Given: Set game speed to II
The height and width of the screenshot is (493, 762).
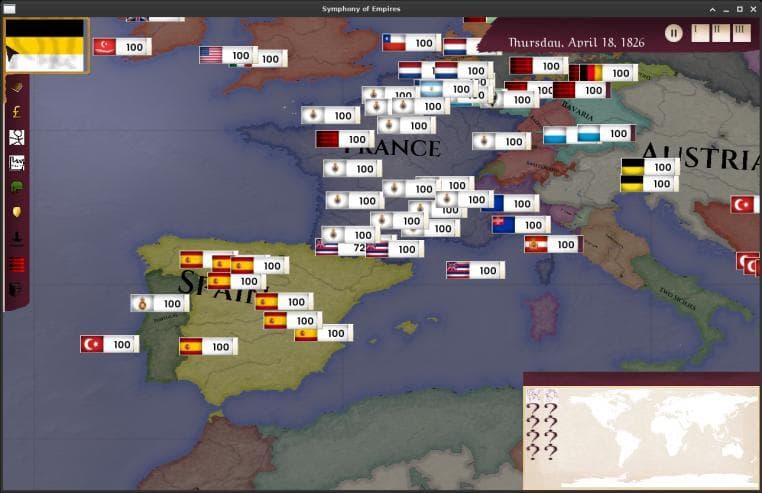Looking at the screenshot, I should (721, 33).
